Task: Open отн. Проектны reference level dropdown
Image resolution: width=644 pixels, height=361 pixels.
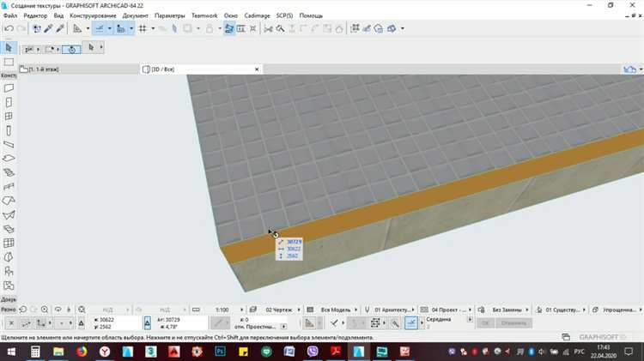Action: tap(283, 327)
